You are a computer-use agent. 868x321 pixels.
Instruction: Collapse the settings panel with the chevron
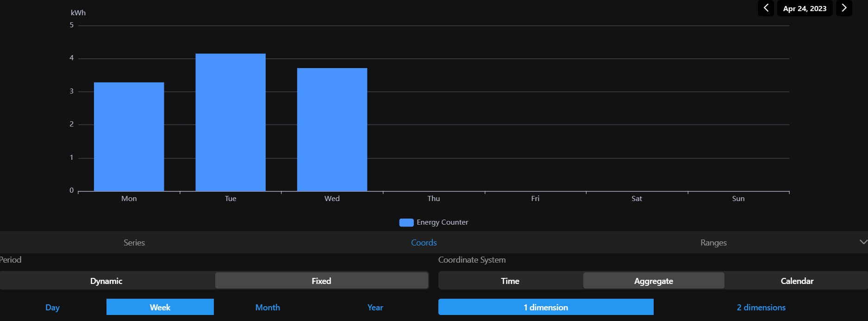(863, 242)
